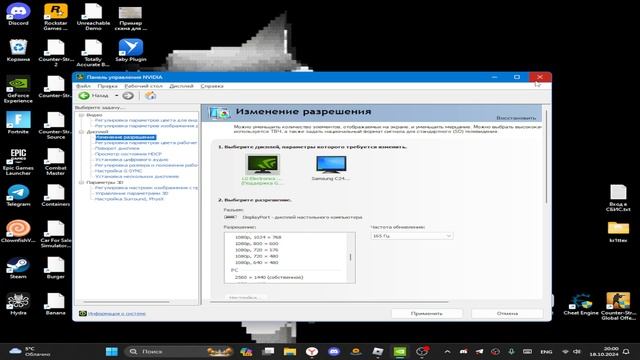Open Управление параметрами 3D in the tree
The width and height of the screenshot is (640, 360).
click(131, 193)
